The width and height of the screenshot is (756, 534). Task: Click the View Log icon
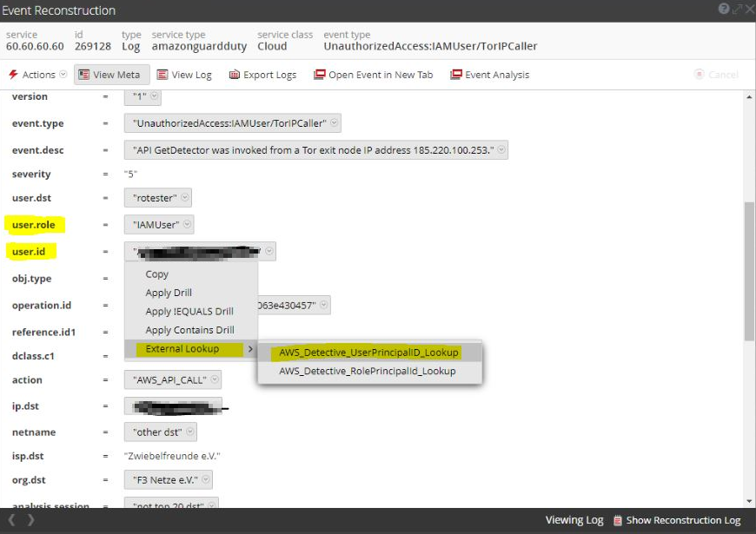coord(162,75)
